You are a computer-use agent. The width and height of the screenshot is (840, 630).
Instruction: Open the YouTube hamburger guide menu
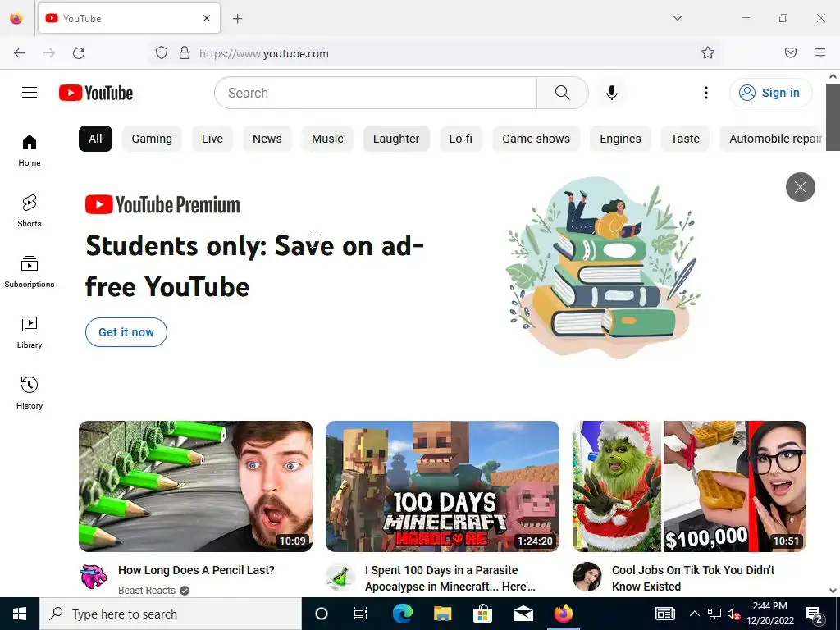pyautogui.click(x=30, y=93)
